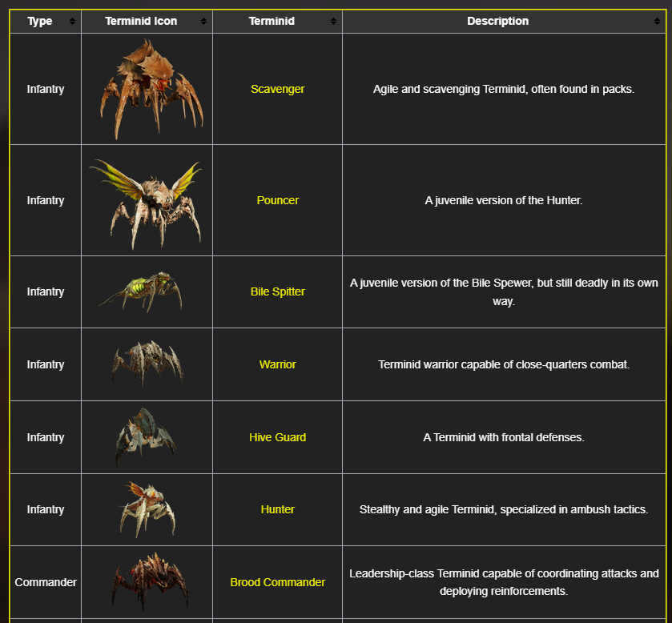Click the Description column header

[497, 22]
